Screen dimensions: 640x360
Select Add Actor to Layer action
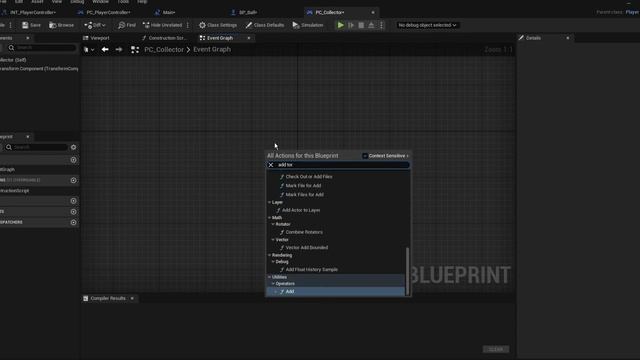pyautogui.click(x=301, y=210)
